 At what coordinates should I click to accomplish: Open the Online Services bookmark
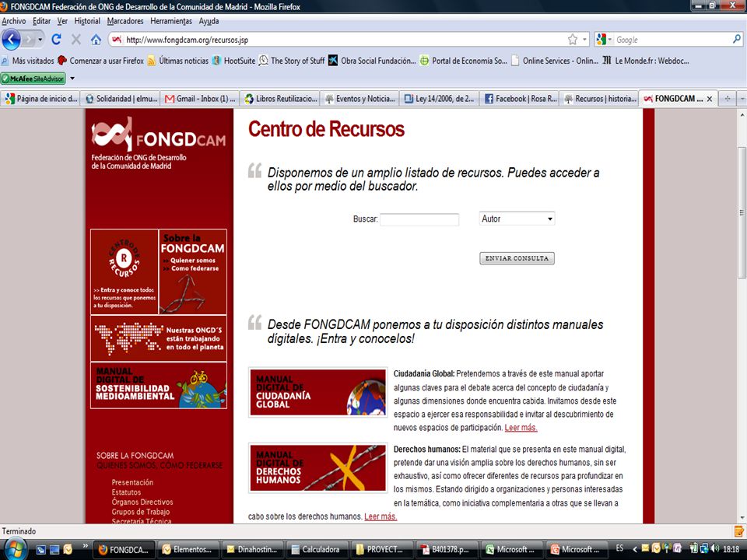coord(555,61)
